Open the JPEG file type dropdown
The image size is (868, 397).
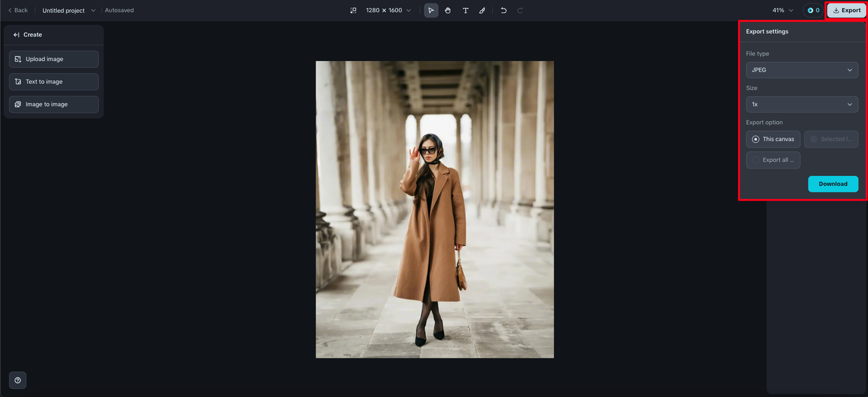tap(802, 70)
